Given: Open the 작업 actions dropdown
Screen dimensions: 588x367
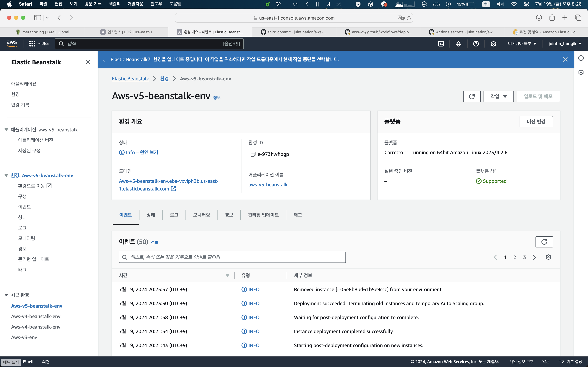Looking at the screenshot, I should 498,96.
